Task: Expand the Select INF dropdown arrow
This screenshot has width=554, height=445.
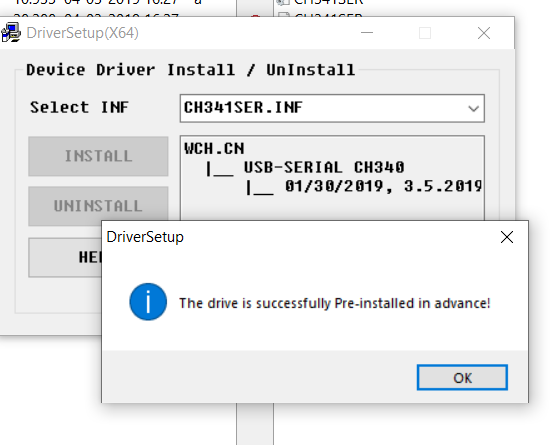Action: point(473,109)
